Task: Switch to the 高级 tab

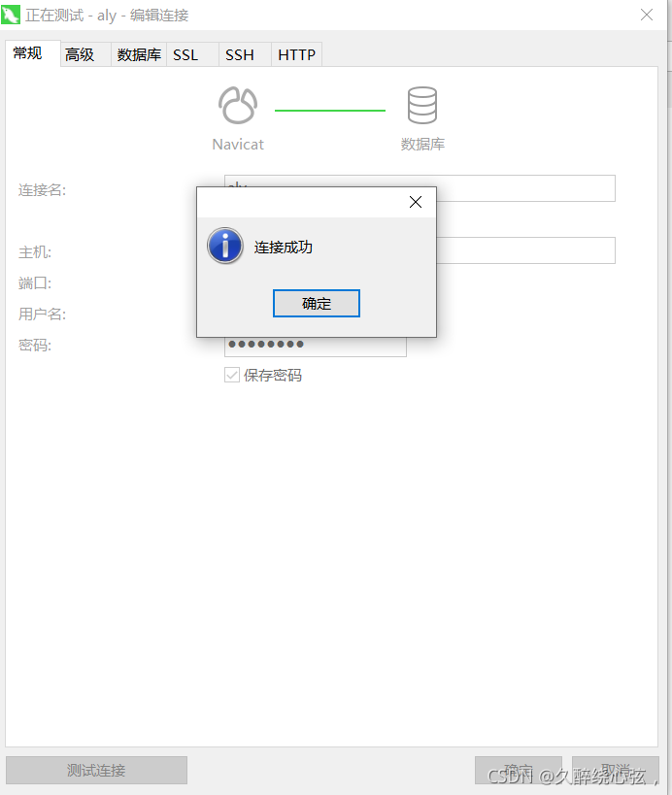Action: point(81,54)
